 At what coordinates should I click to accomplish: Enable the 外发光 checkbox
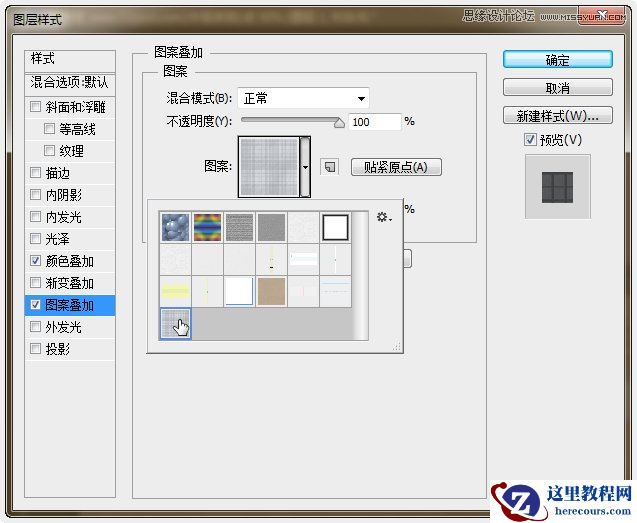pyautogui.click(x=36, y=326)
